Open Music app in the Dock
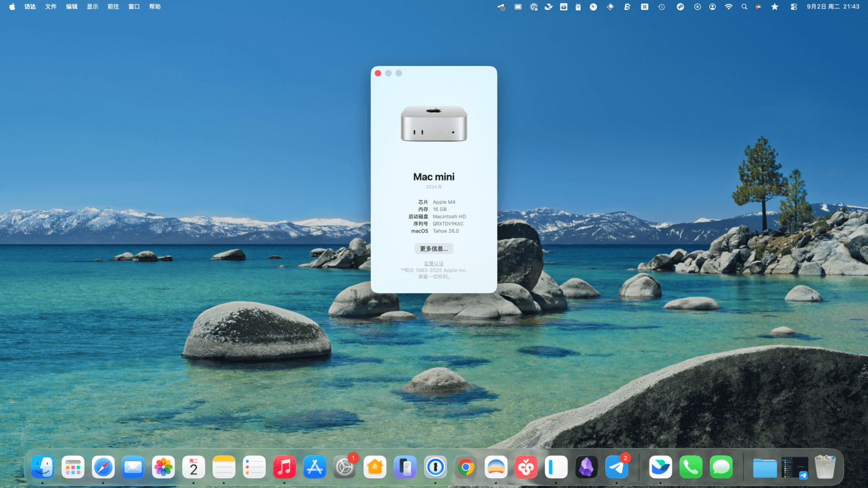Image resolution: width=868 pixels, height=488 pixels. click(x=284, y=467)
